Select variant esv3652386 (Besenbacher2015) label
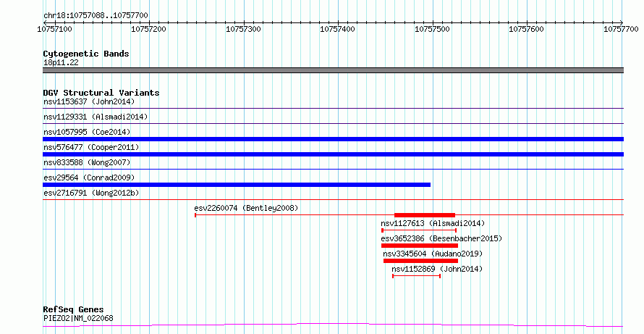The height and width of the screenshot is (334, 644). click(x=441, y=238)
